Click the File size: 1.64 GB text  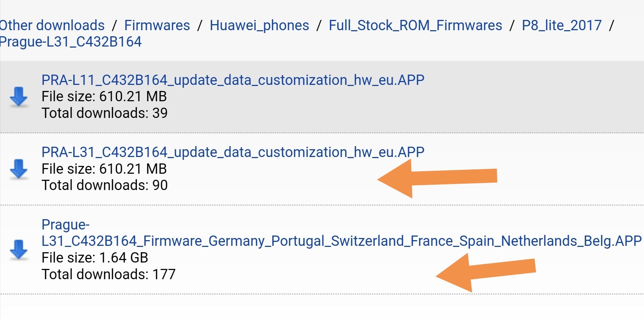tap(95, 258)
